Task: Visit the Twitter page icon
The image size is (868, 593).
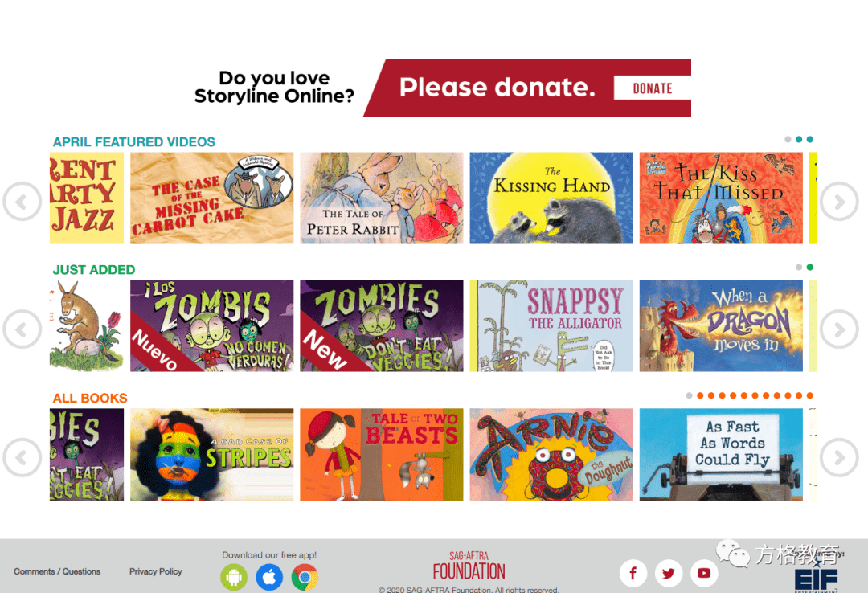Action: click(669, 573)
